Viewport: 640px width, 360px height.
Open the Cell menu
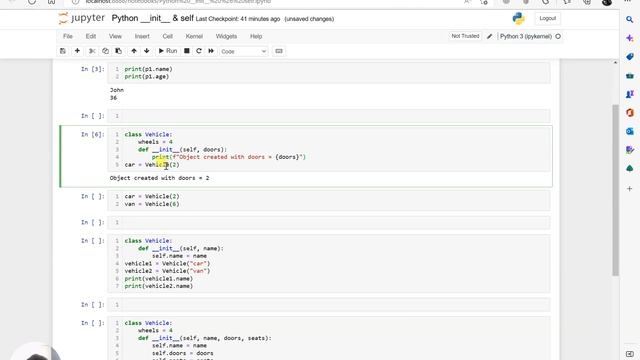[x=167, y=36]
